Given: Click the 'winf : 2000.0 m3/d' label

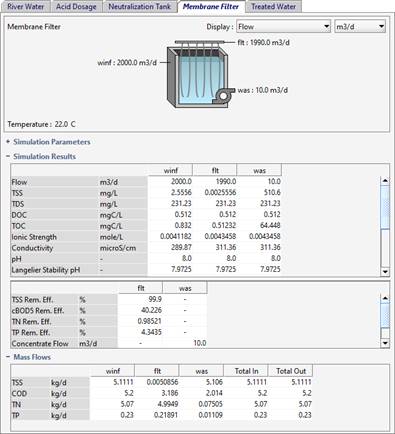Looking at the screenshot, I should [127, 63].
